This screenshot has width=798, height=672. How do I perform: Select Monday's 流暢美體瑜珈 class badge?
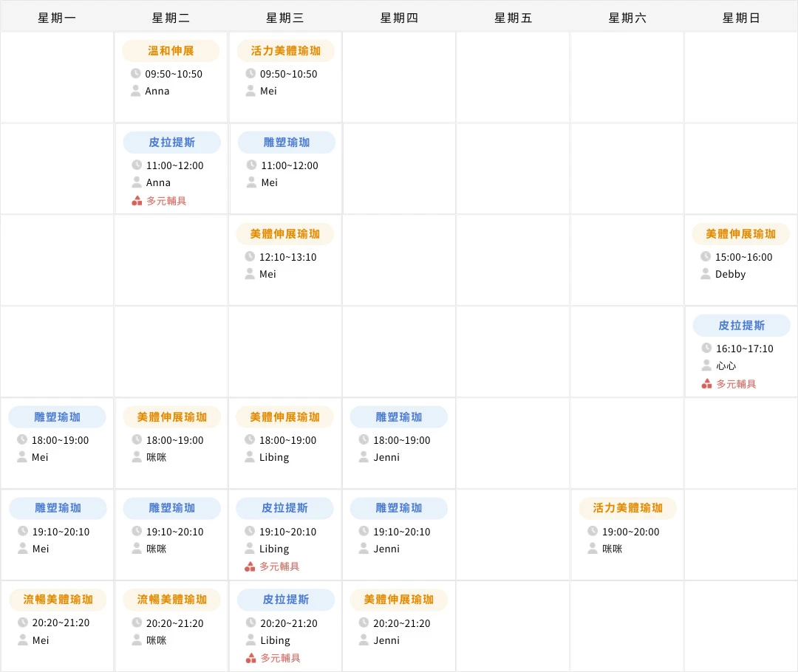pos(57,600)
